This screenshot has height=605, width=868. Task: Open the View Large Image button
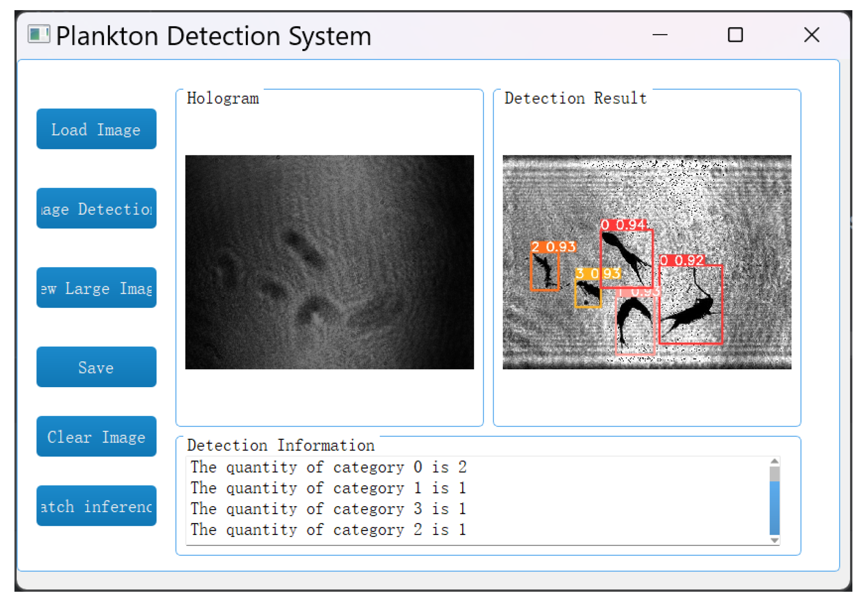pyautogui.click(x=96, y=288)
